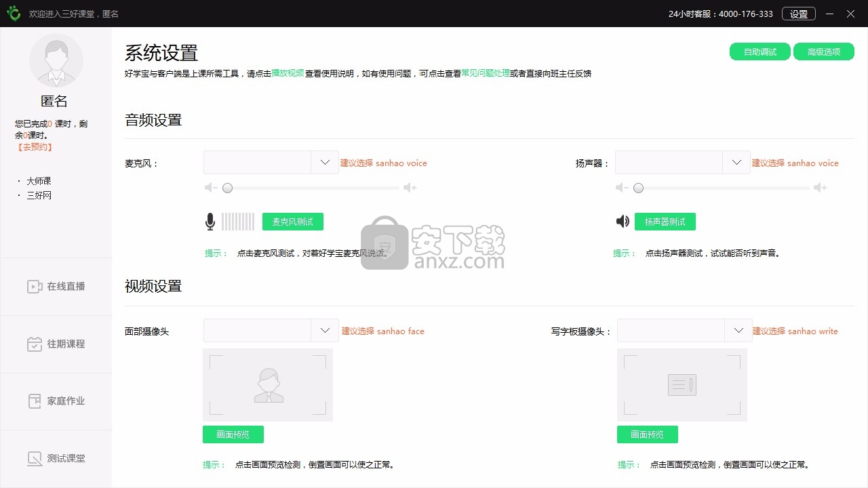Click speaker volume-down icon

621,188
